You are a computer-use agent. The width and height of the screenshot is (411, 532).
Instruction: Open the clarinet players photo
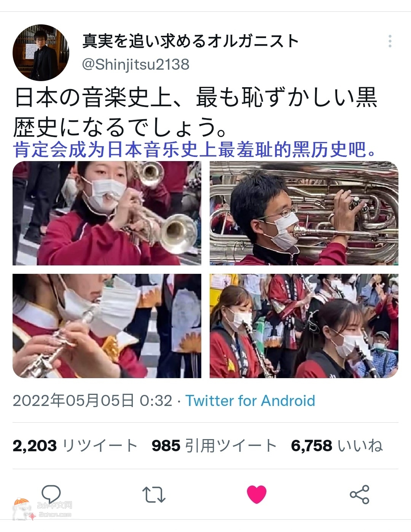pos(304,326)
